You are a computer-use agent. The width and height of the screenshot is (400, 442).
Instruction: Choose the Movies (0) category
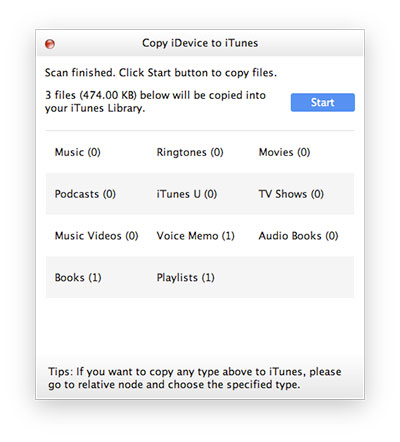284,152
